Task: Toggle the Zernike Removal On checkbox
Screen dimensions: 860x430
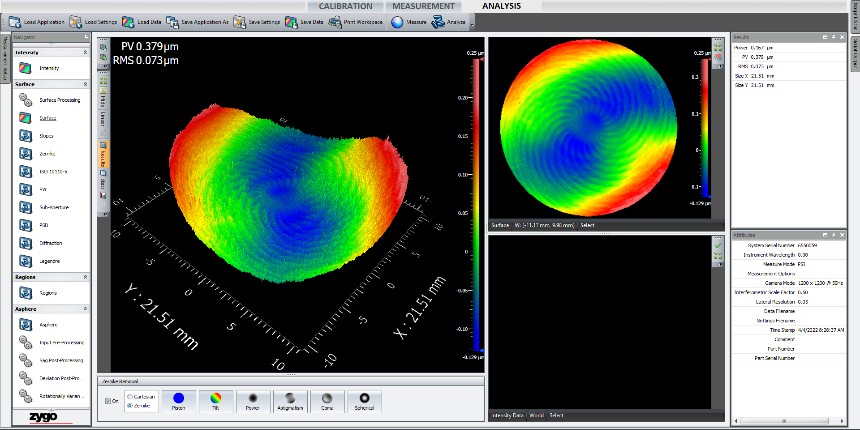Action: pyautogui.click(x=109, y=401)
